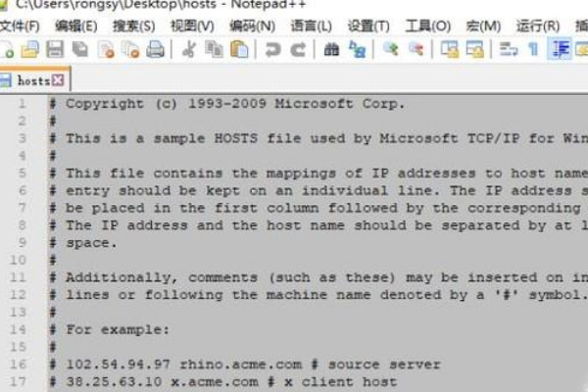
Task: Open a file with the folder icon
Action: (30, 49)
